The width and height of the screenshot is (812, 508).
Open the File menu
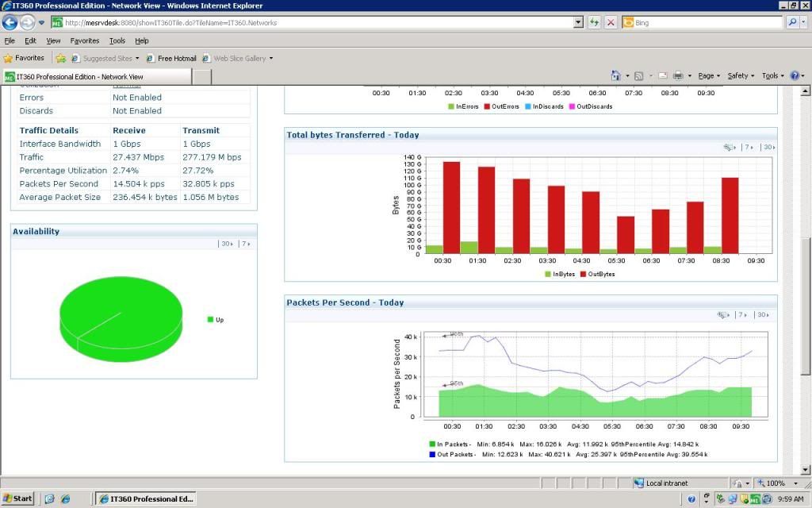pos(10,40)
